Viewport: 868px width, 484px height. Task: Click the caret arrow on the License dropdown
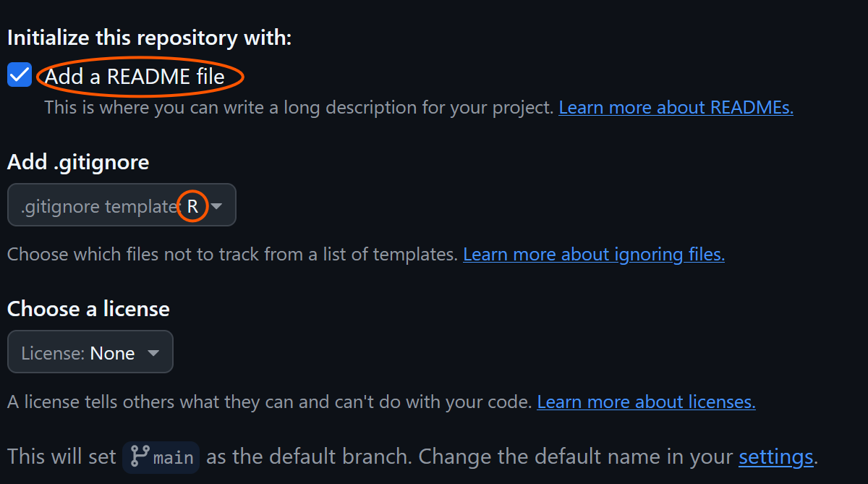153,353
